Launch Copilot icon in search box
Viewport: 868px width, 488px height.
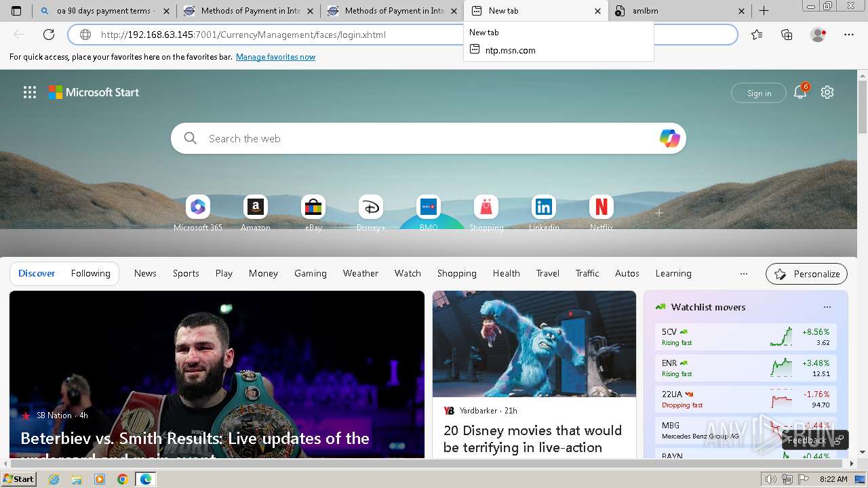[669, 138]
